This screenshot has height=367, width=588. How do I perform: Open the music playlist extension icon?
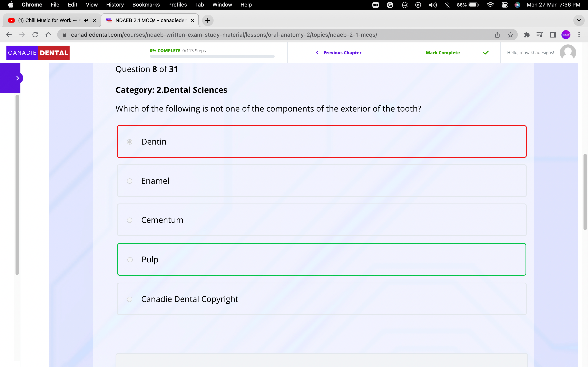539,35
